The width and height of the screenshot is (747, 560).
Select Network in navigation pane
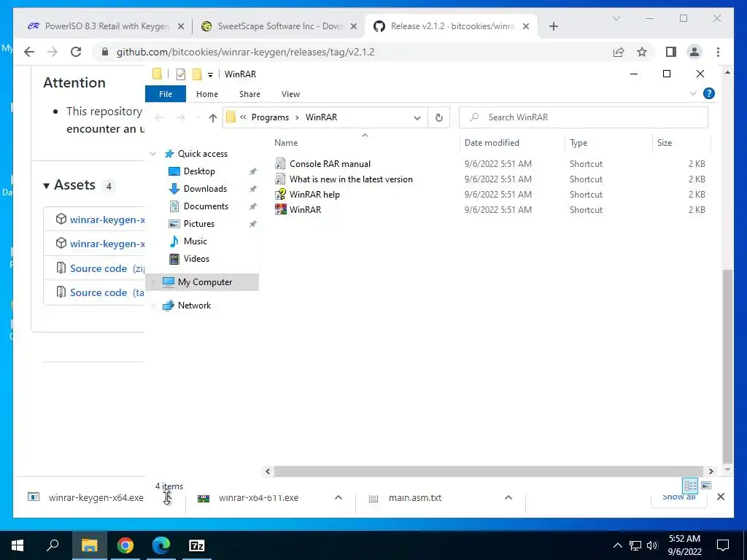click(194, 306)
